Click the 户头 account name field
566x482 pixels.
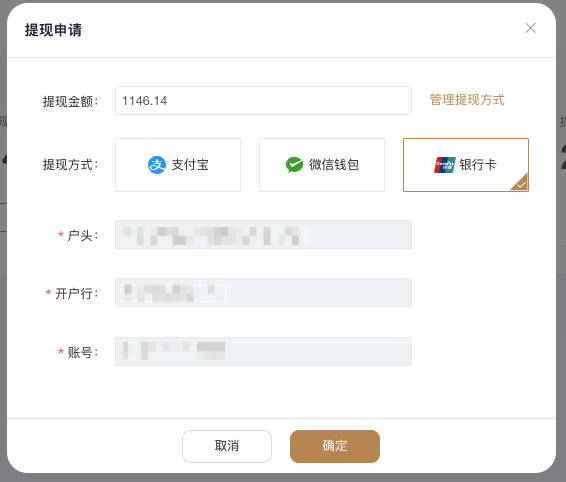(263, 234)
